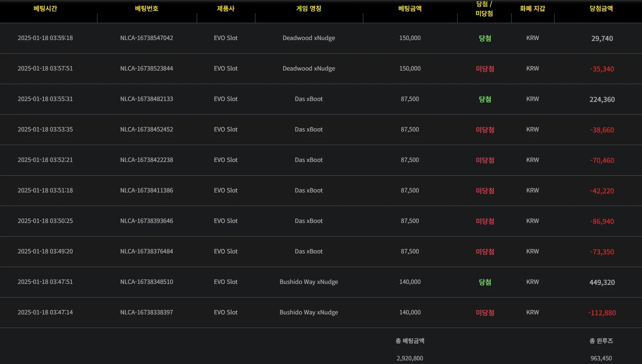Click timestamp 2025-01-18 03:52:21

click(x=45, y=160)
